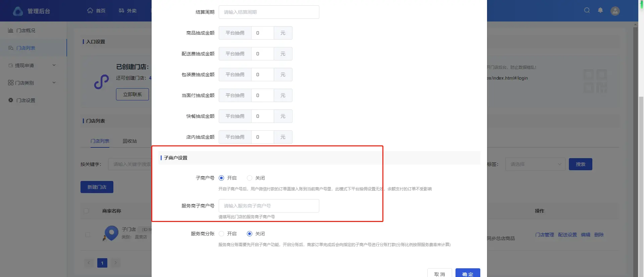
Task: Click the 结算周期 input field
Action: click(x=269, y=12)
